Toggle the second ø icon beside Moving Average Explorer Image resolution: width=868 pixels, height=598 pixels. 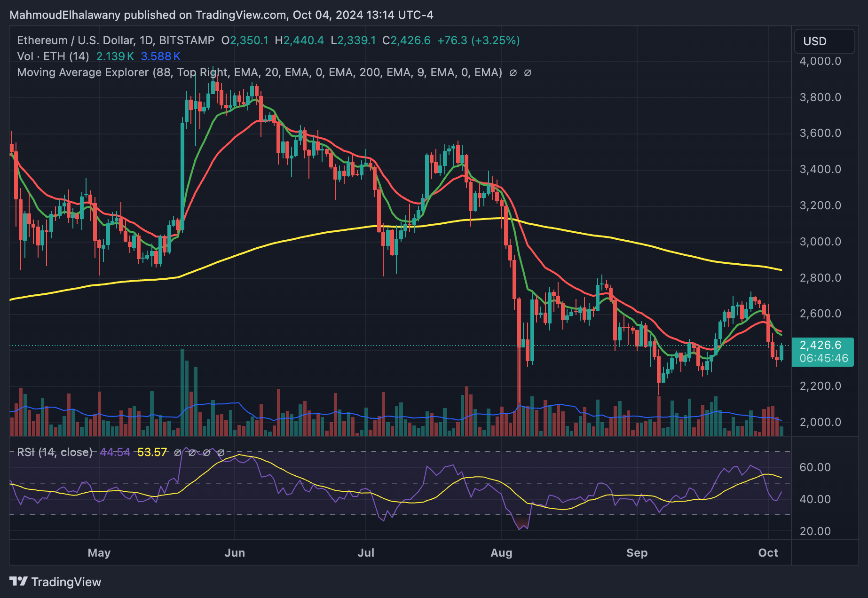(x=528, y=73)
